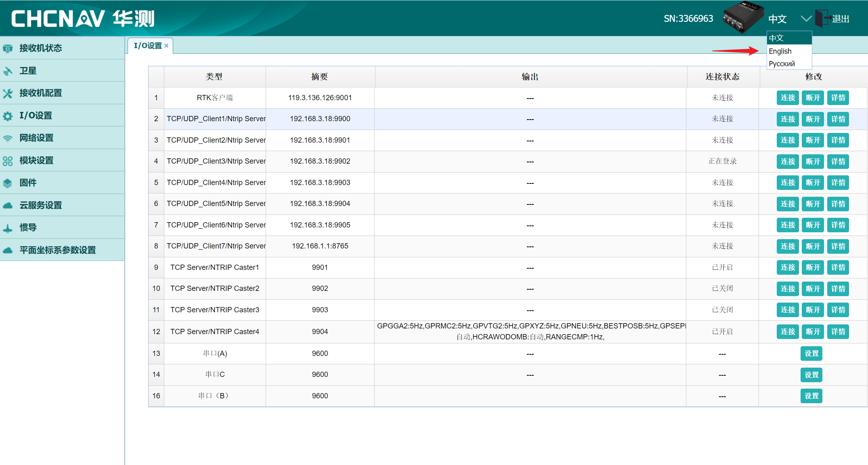Click the SN:3366963 serial number text
The image size is (868, 465).
tap(688, 19)
